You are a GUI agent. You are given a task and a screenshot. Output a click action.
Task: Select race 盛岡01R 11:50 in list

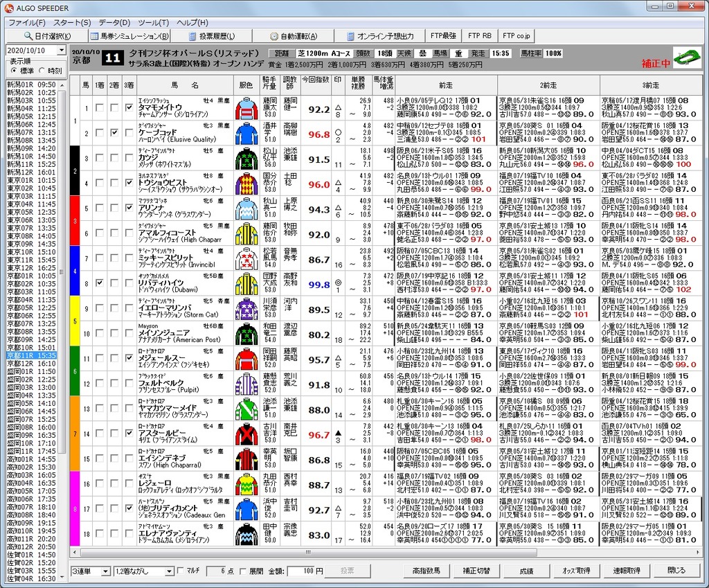(31, 372)
